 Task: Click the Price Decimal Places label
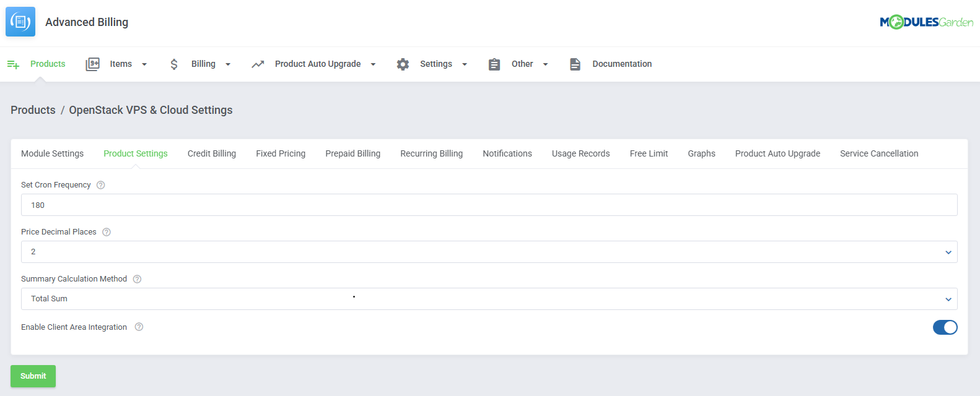(x=59, y=232)
